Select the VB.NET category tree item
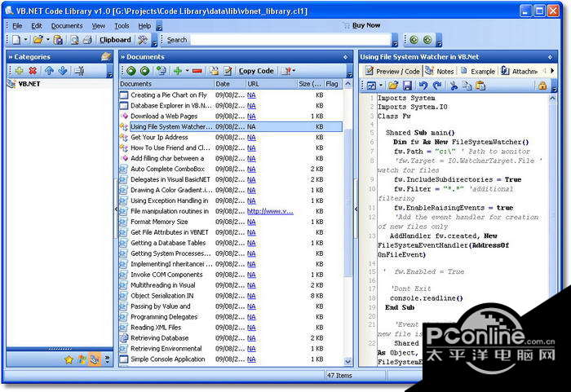The width and height of the screenshot is (571, 392). click(29, 84)
